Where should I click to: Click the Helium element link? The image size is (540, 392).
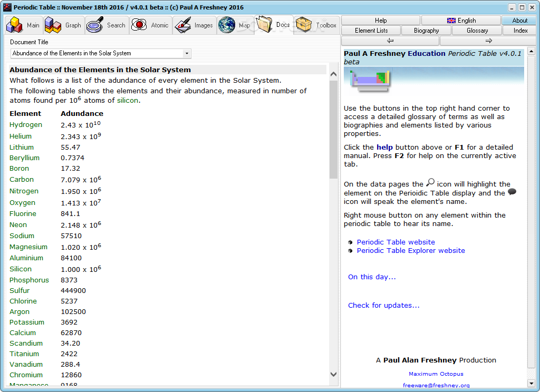pyautogui.click(x=21, y=136)
